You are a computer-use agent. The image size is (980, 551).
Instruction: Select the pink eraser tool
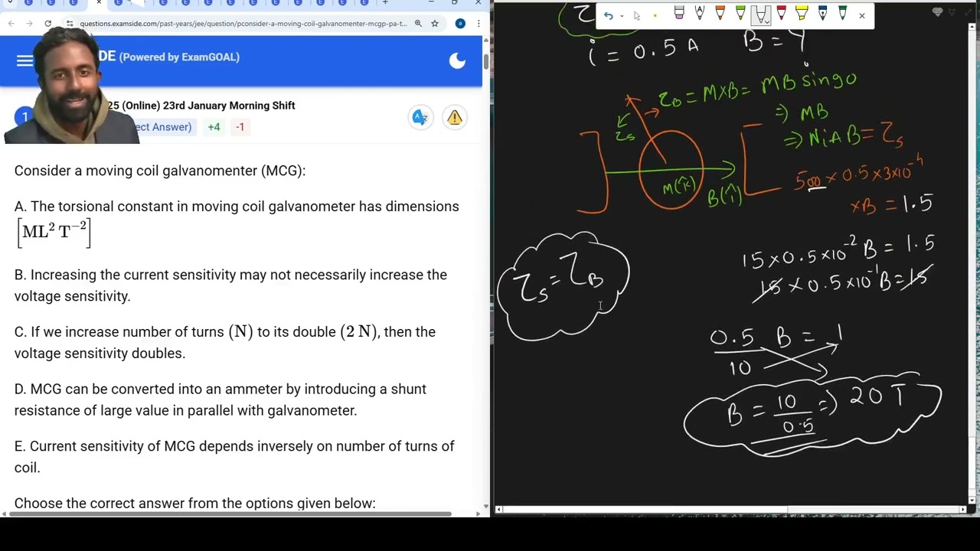coord(679,14)
